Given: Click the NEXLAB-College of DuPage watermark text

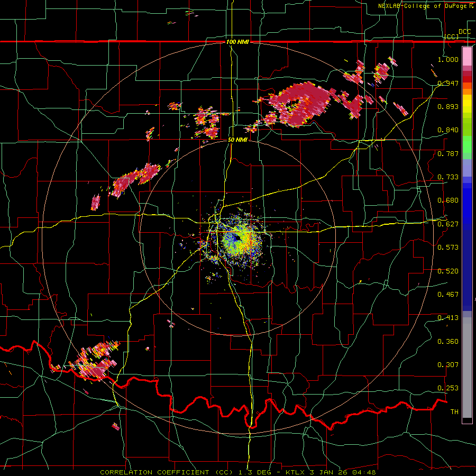Looking at the screenshot, I should 422,6.
